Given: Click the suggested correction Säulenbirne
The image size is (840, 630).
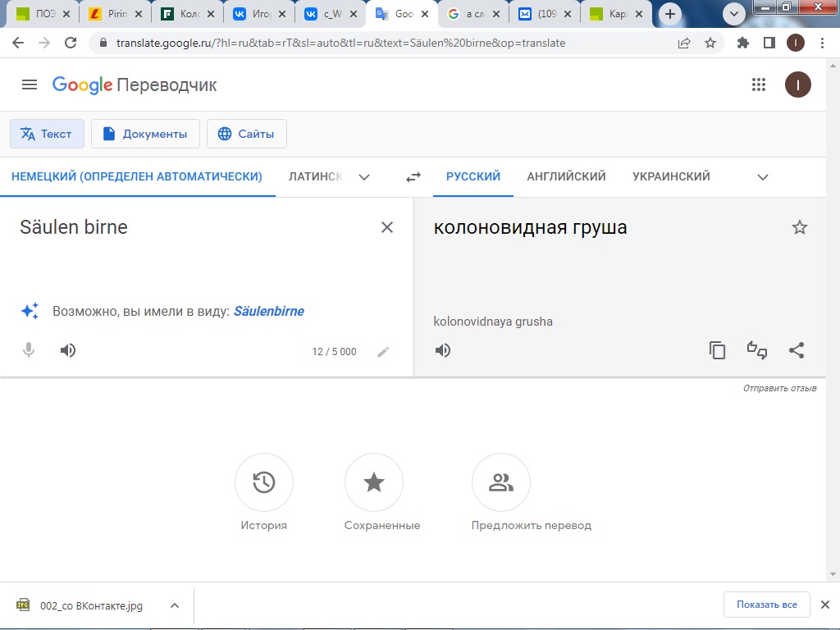Looking at the screenshot, I should 268,311.
